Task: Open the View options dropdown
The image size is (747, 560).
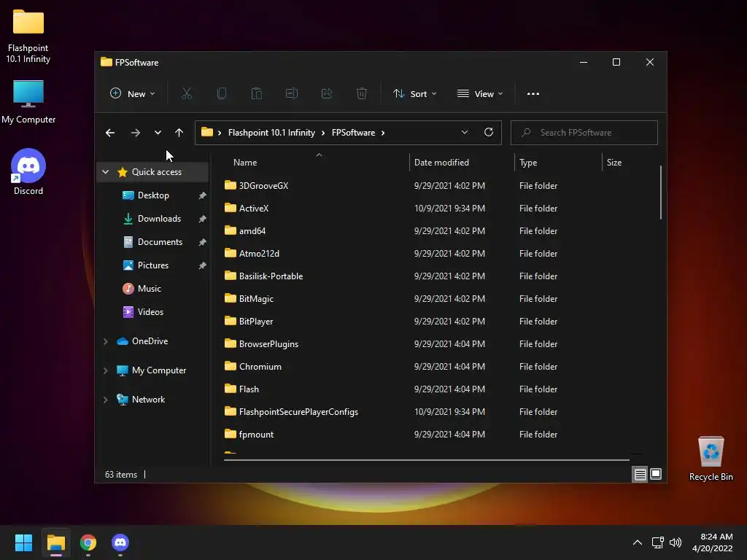Action: coord(480,94)
